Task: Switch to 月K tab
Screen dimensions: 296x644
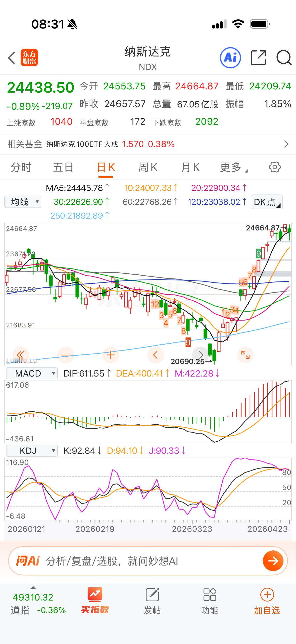Action: [190, 167]
